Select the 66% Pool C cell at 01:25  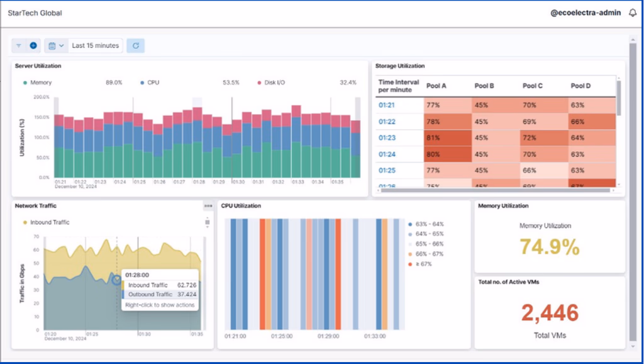(544, 170)
